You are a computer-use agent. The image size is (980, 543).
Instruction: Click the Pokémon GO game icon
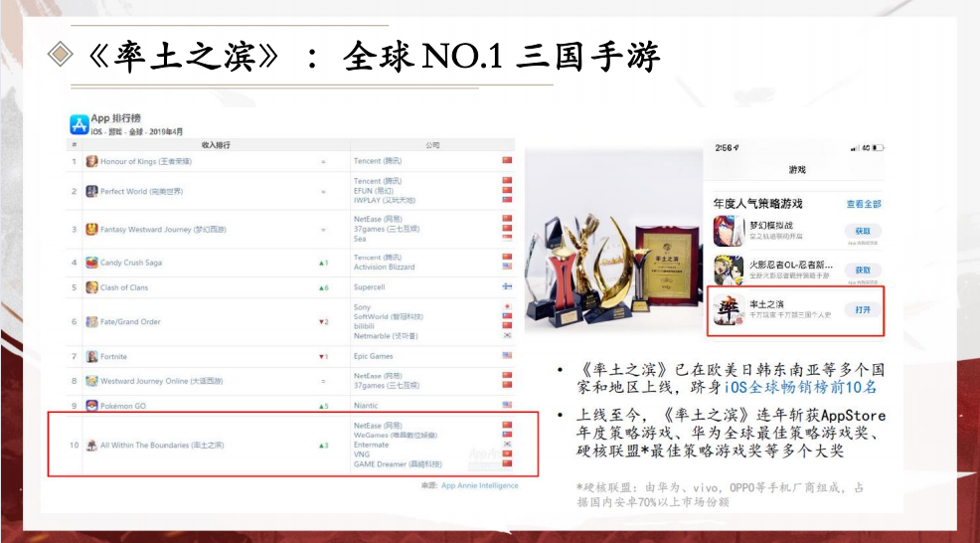(x=91, y=406)
